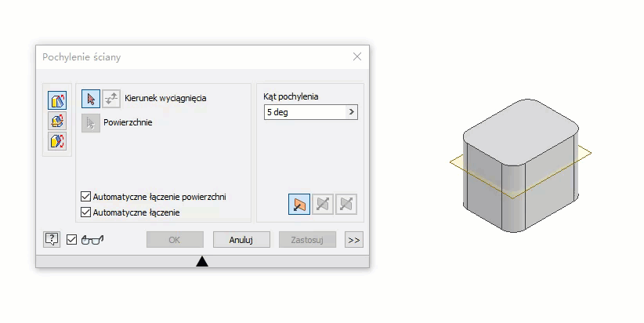This screenshot has width=644, height=323.
Task: Open the Kąt pochylenia value arrow menu
Action: pyautogui.click(x=352, y=112)
